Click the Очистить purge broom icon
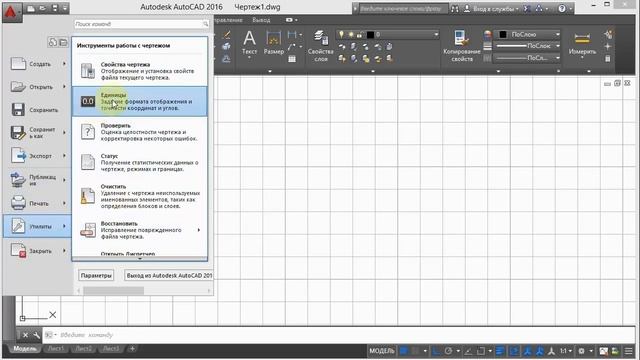The width and height of the screenshot is (640, 360). (x=88, y=196)
